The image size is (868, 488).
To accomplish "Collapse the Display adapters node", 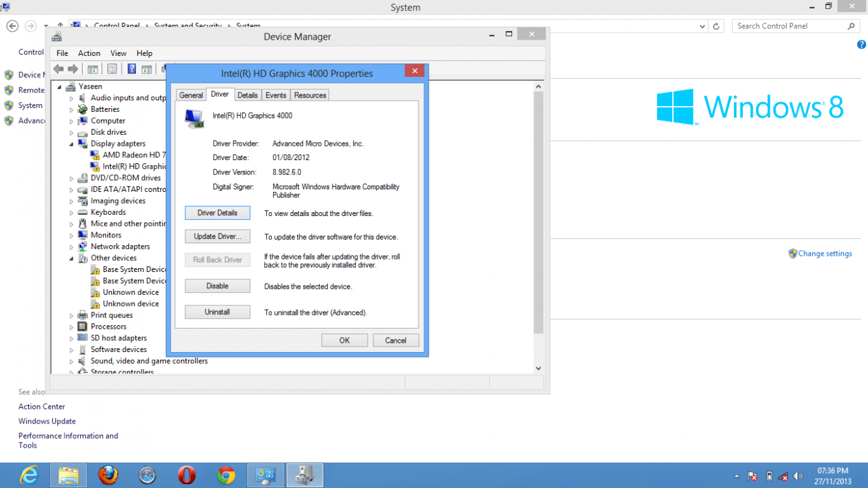I will (x=72, y=144).
